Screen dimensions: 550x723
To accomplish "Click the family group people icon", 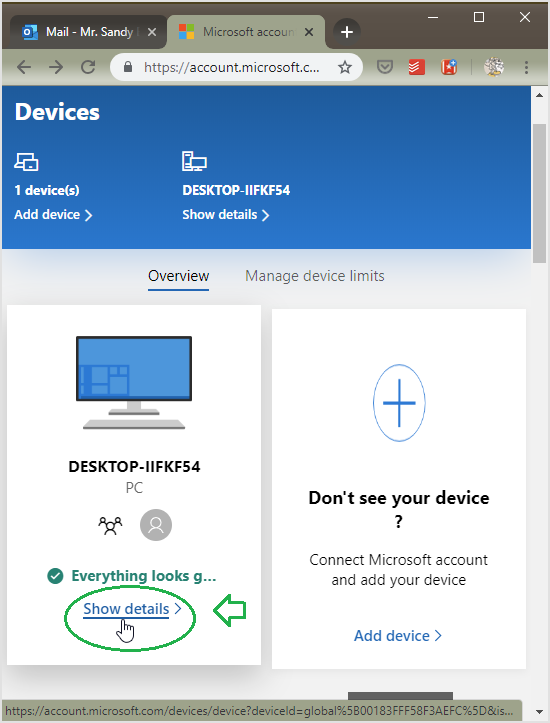I will 110,525.
